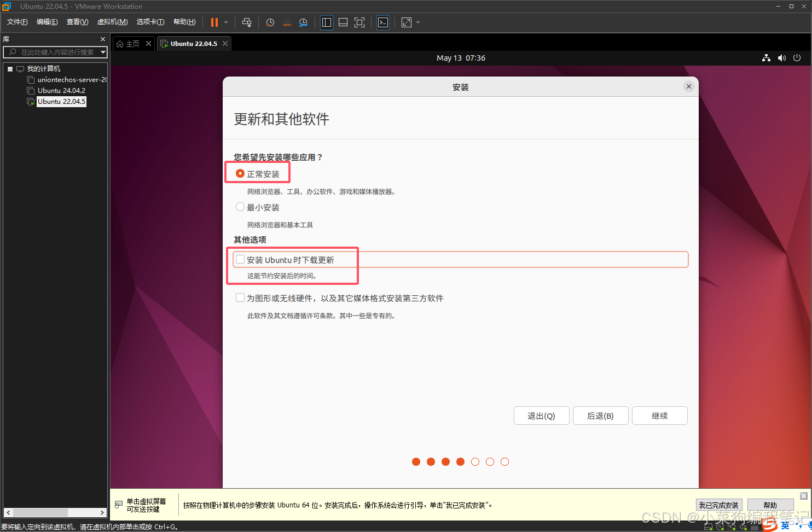Take a new snapshot of the VM
Screen dimensions: 812x532
270,22
